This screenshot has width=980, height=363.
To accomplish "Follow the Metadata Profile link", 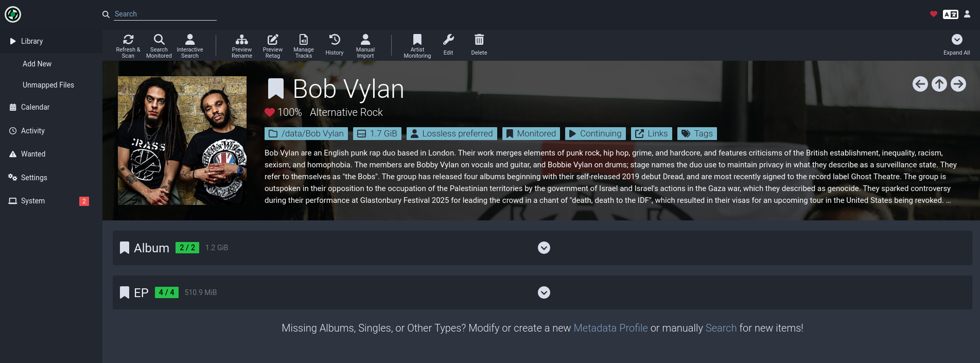I will point(610,328).
